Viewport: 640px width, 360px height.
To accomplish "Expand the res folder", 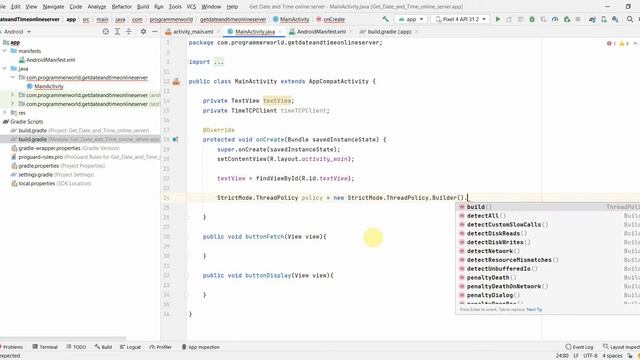I will (5, 113).
